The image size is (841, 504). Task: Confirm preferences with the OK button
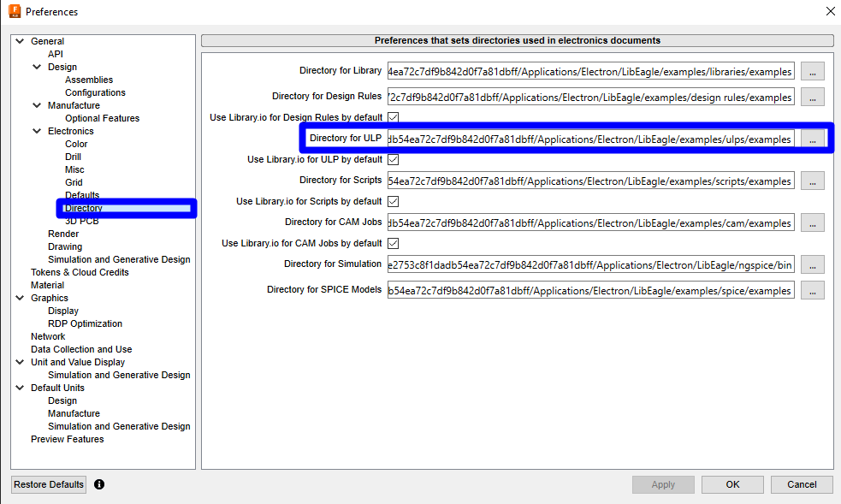(731, 484)
